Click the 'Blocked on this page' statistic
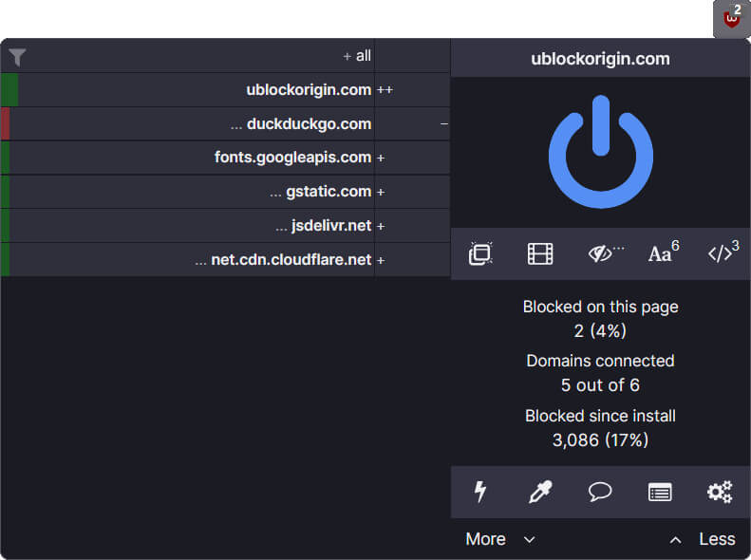This screenshot has height=560, width=751. click(601, 319)
